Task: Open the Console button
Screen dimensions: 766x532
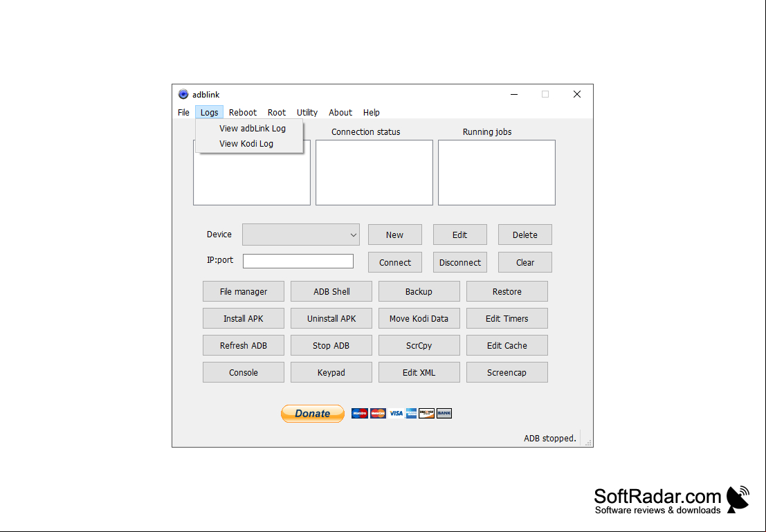Action: [244, 372]
